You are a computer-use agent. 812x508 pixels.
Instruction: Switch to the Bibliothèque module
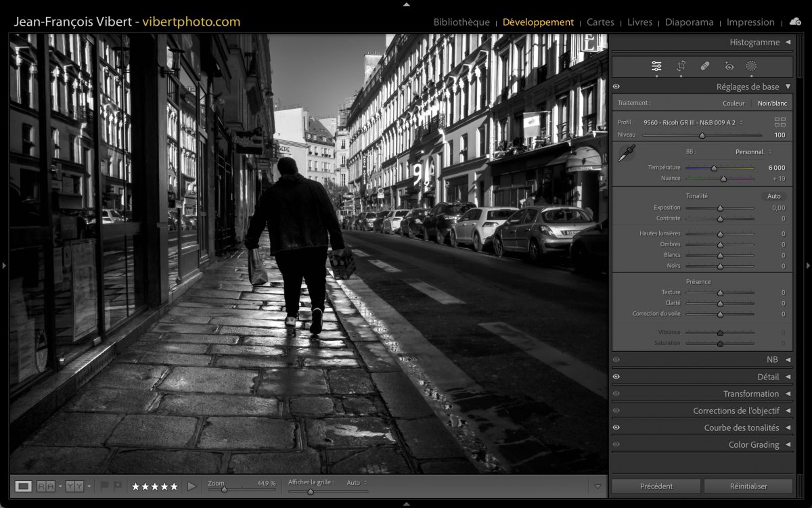461,22
